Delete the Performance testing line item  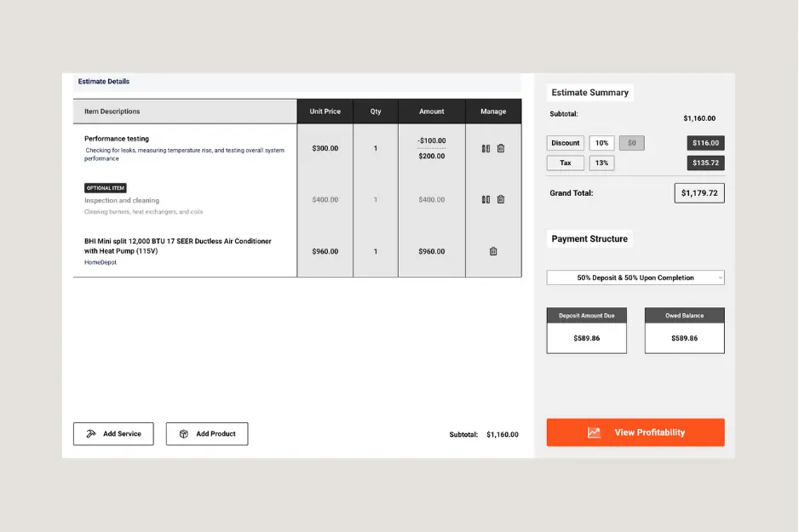point(500,147)
